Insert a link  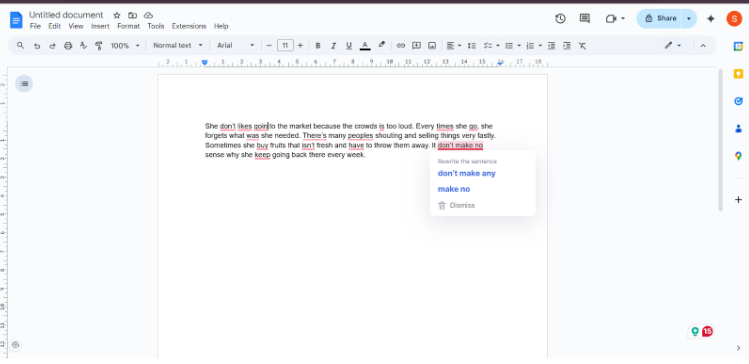pos(401,46)
